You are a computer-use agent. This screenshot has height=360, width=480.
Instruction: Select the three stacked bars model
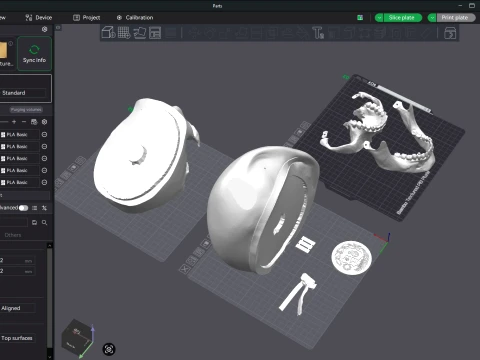pyautogui.click(x=305, y=244)
